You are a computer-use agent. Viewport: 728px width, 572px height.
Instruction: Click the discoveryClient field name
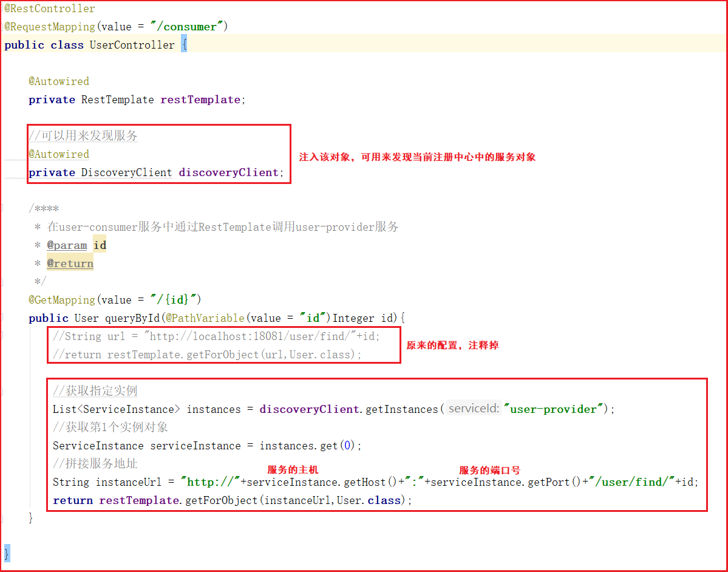[228, 172]
